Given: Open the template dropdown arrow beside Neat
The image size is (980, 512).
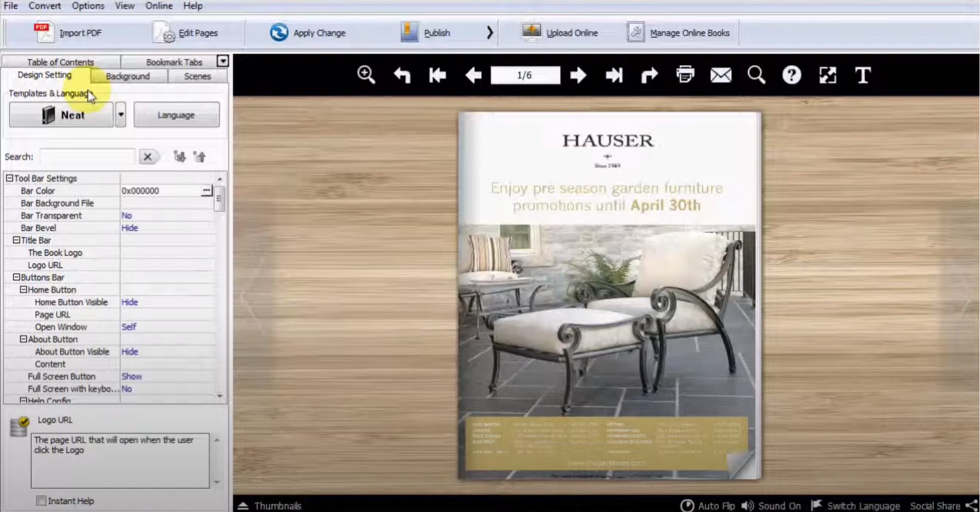Looking at the screenshot, I should (120, 115).
